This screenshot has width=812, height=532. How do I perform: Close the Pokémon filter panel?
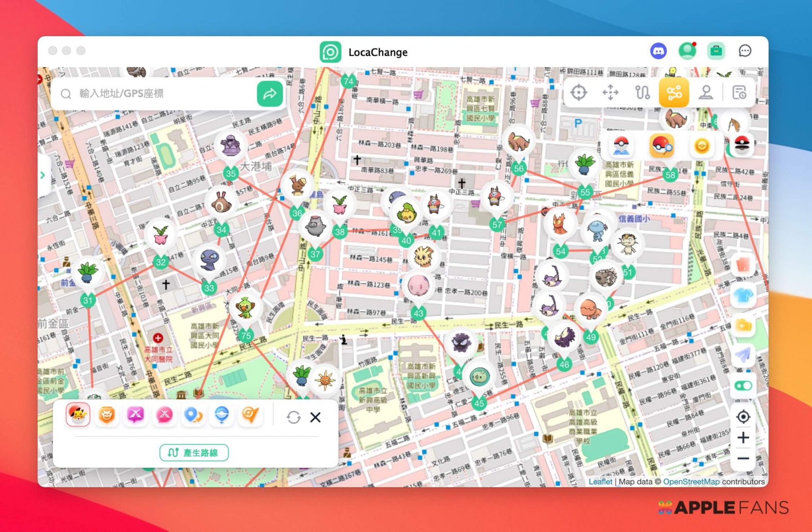click(316, 417)
